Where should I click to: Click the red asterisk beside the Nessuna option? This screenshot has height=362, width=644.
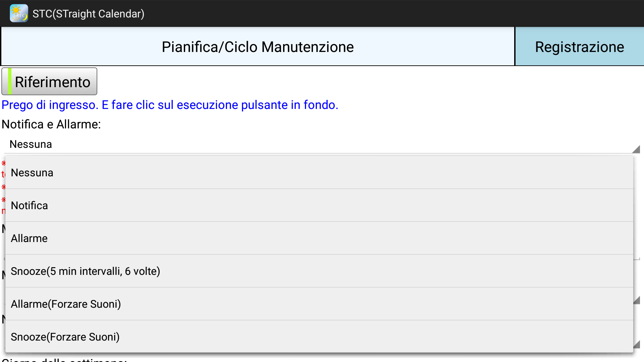(x=3, y=164)
